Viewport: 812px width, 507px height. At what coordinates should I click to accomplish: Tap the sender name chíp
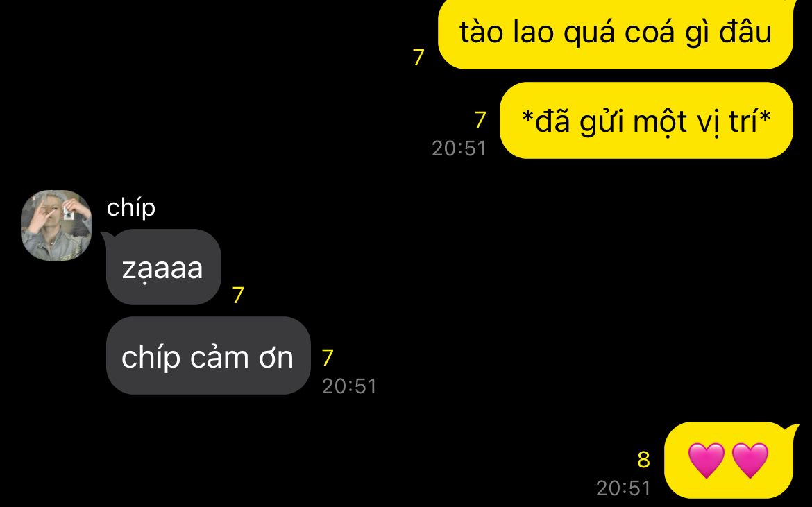131,207
